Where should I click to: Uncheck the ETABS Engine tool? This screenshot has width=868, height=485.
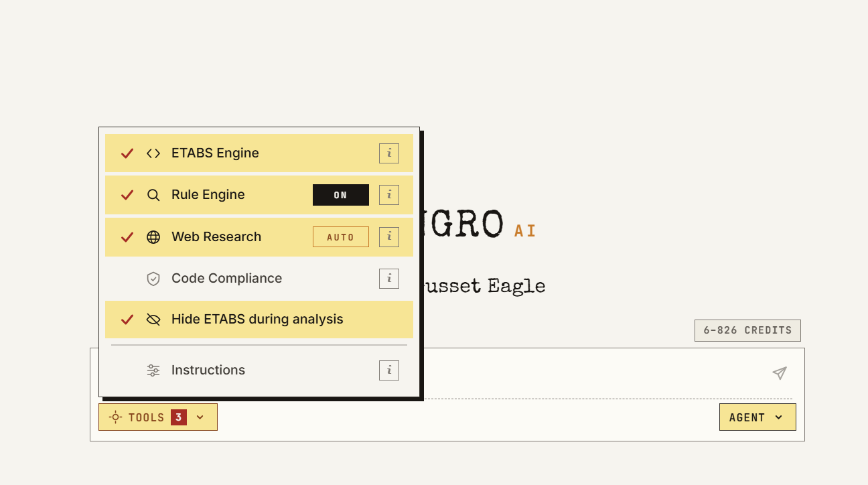(x=259, y=153)
